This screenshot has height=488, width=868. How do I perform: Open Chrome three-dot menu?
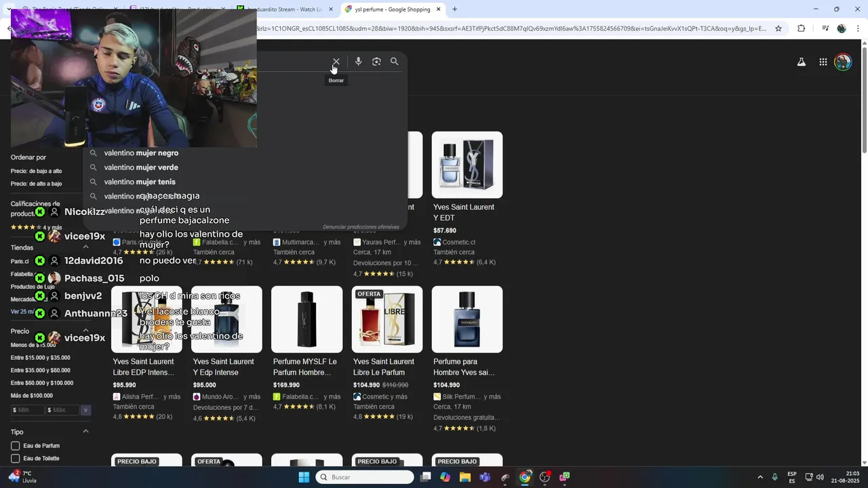pyautogui.click(x=857, y=28)
